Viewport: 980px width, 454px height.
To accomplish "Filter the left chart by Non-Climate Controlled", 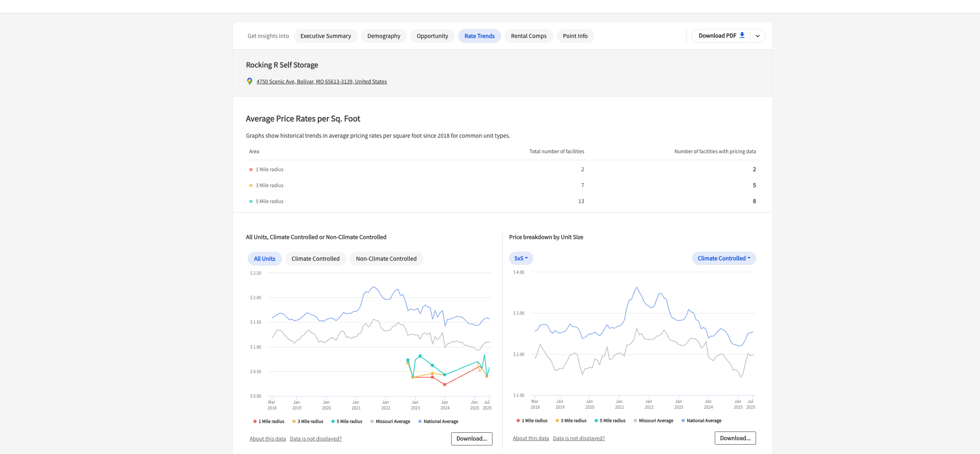I will 386,259.
